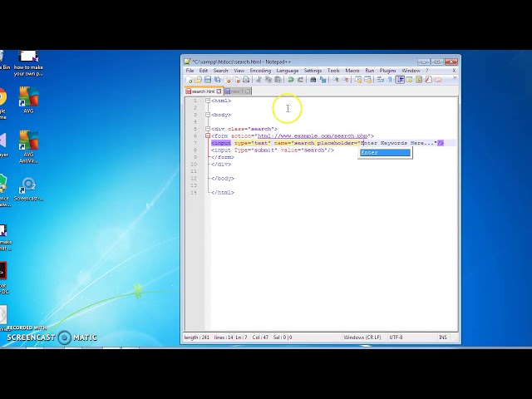Click the AVG desktop shortcut icon
The height and width of the screenshot is (399, 532).
[x=28, y=100]
